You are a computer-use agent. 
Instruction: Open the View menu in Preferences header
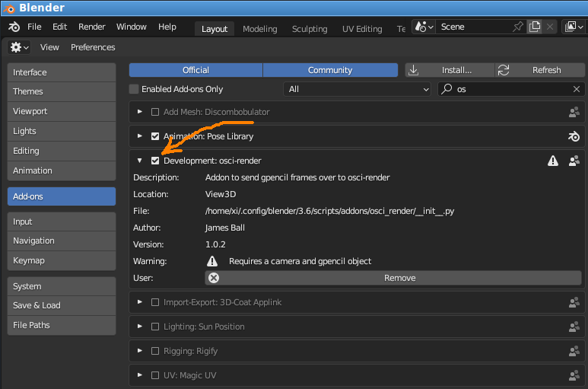(x=49, y=47)
